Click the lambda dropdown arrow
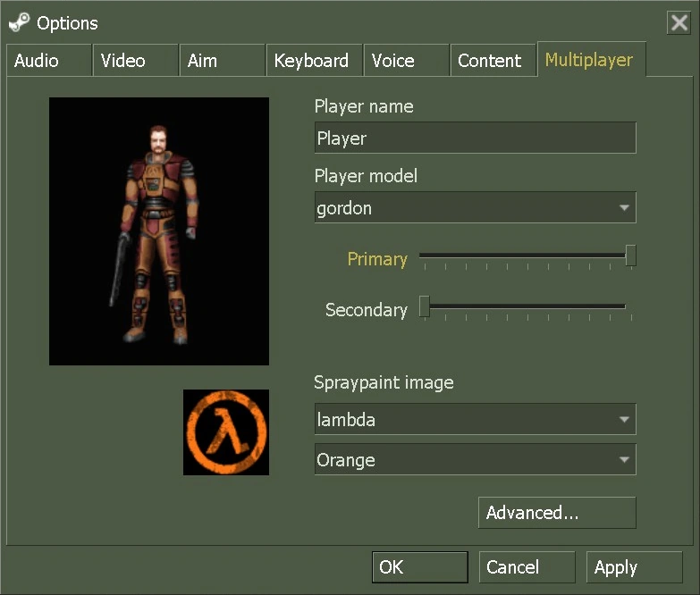The width and height of the screenshot is (700, 595). [624, 419]
